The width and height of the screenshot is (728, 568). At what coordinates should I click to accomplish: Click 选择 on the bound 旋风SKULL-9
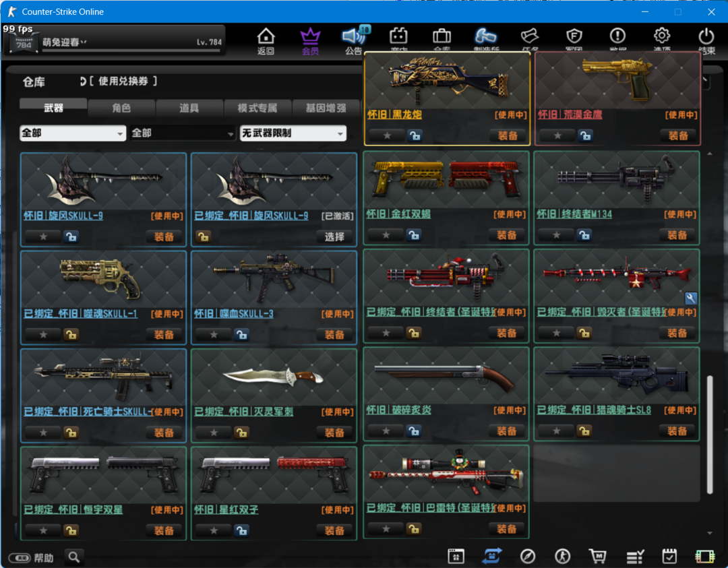[x=334, y=236]
